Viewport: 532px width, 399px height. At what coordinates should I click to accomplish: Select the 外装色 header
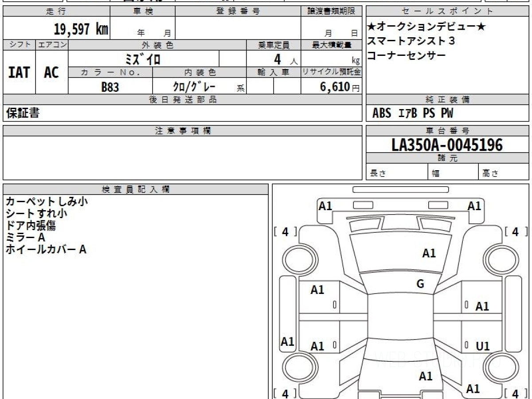157,45
